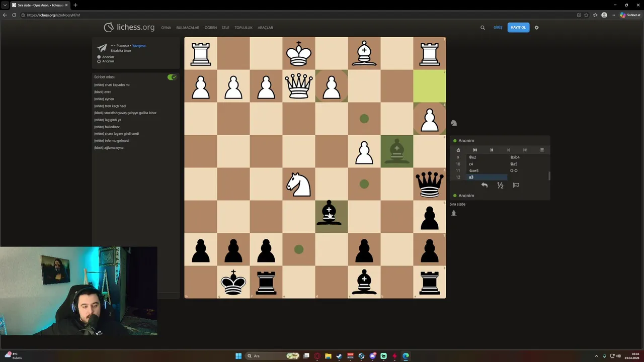Open the BULMACALAR menu
The width and height of the screenshot is (644, 362).
click(188, 28)
